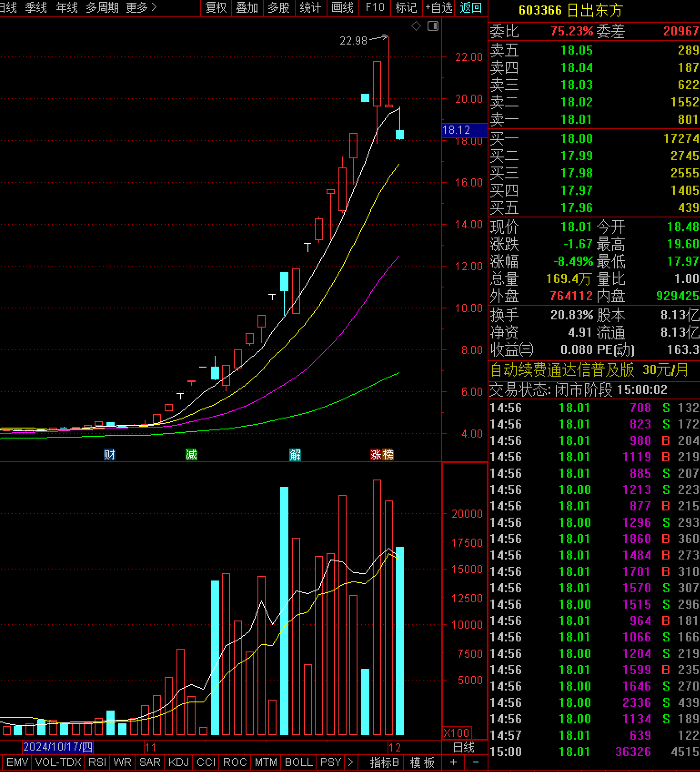Viewport: 700px width, 772px height.
Task: Toggle the 指标B indicator set
Action: point(384,762)
